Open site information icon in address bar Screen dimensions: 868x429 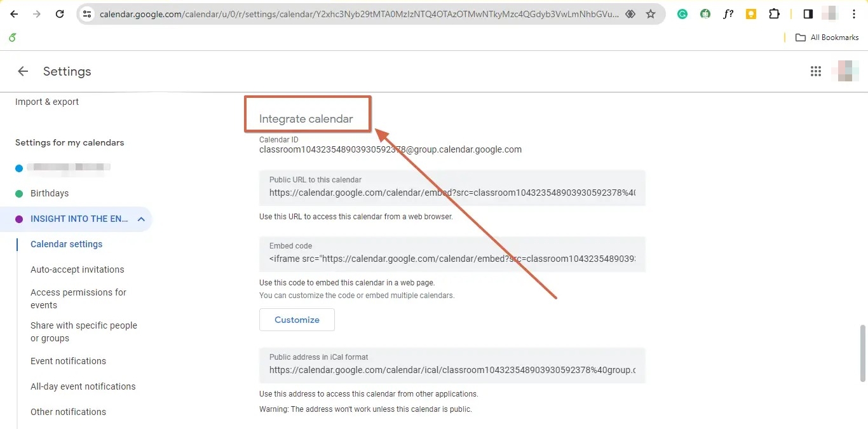pos(88,14)
